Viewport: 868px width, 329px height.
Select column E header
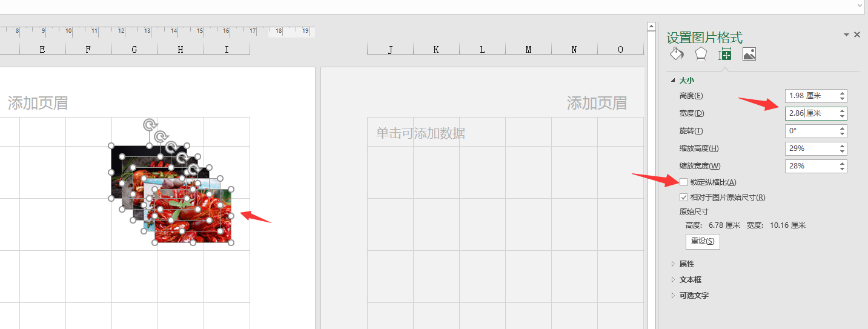pos(42,49)
